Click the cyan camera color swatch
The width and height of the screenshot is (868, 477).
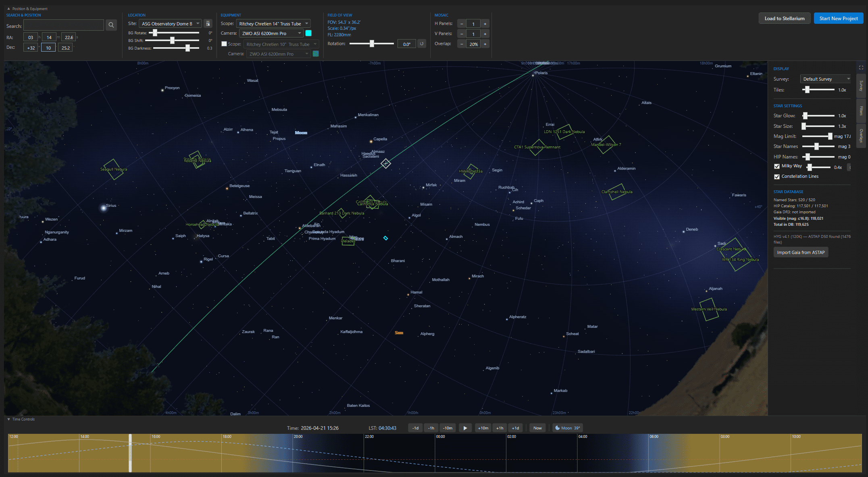pos(308,33)
